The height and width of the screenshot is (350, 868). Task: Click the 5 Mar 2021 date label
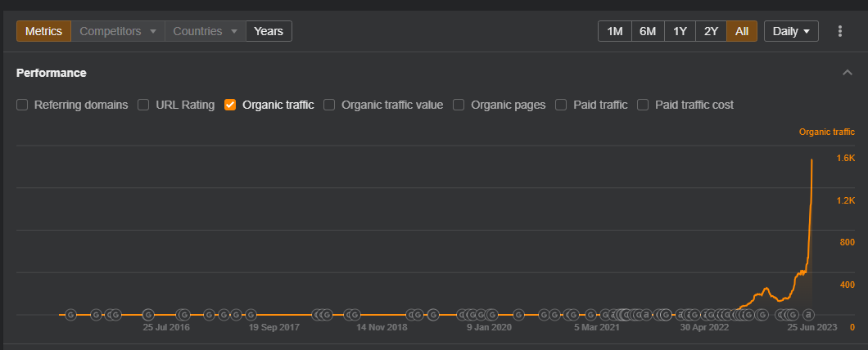[597, 327]
